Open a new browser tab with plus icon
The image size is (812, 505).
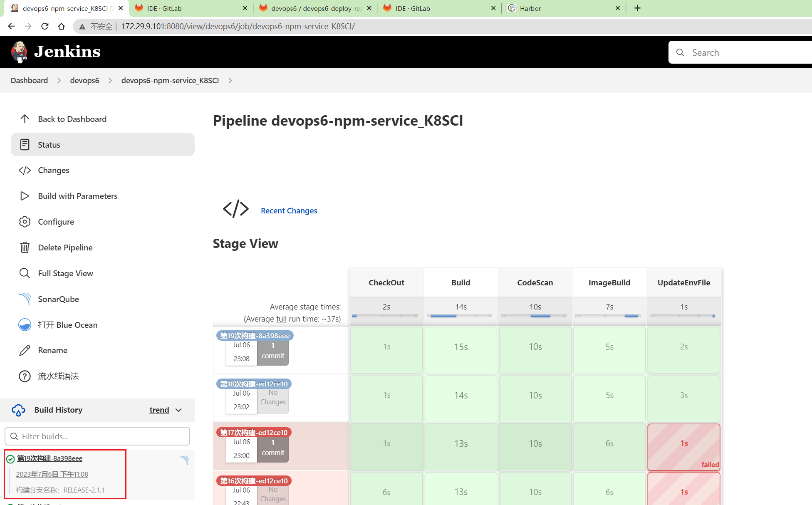click(x=637, y=8)
